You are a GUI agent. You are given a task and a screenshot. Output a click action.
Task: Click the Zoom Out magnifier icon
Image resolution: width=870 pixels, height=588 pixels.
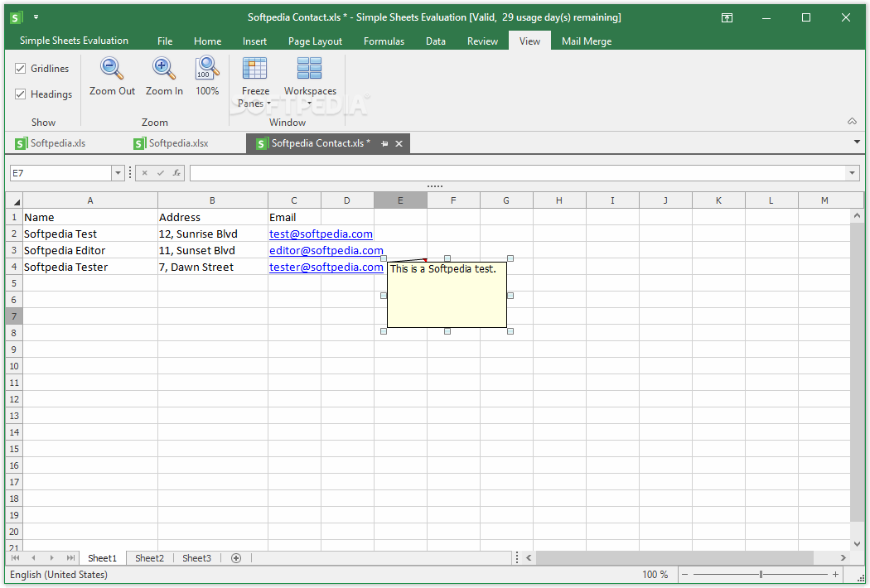point(112,68)
